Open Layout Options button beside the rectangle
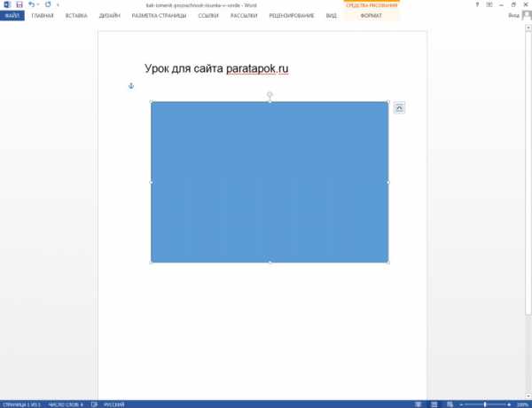Viewport: 532px width, 408px height. 399,108
